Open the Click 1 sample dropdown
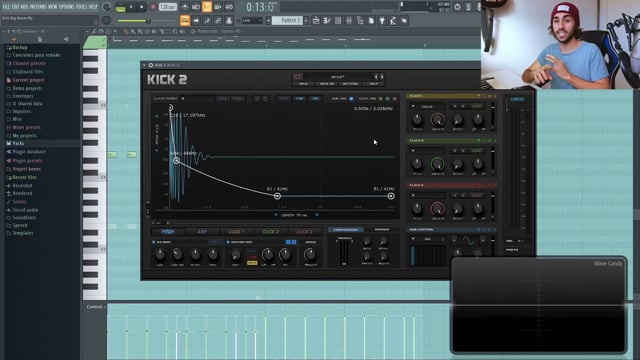 click(x=427, y=106)
